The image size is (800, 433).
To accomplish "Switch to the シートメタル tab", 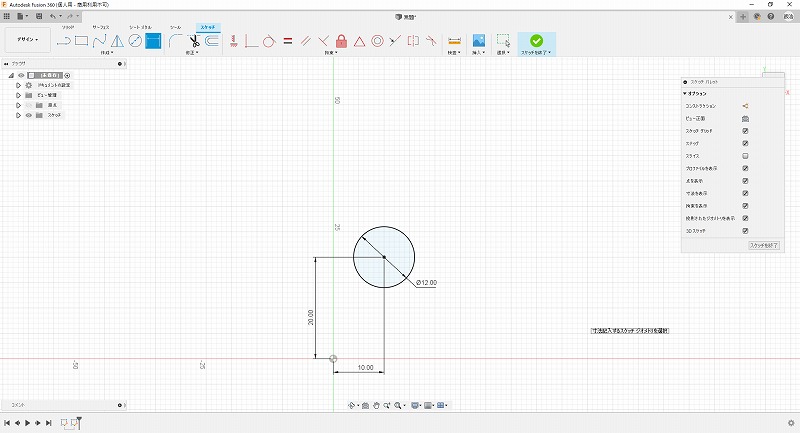I will (140, 27).
